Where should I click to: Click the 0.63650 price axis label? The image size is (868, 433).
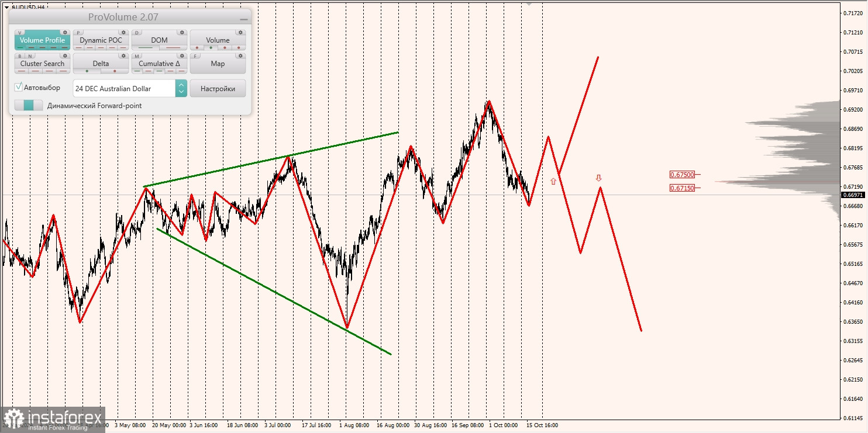point(852,321)
